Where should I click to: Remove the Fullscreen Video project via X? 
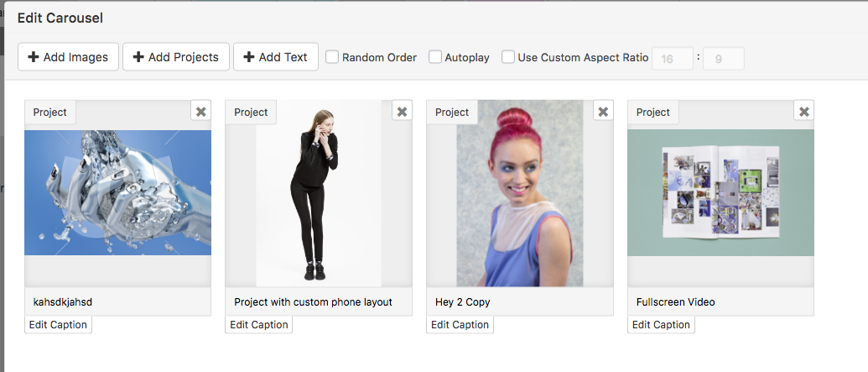coord(804,112)
